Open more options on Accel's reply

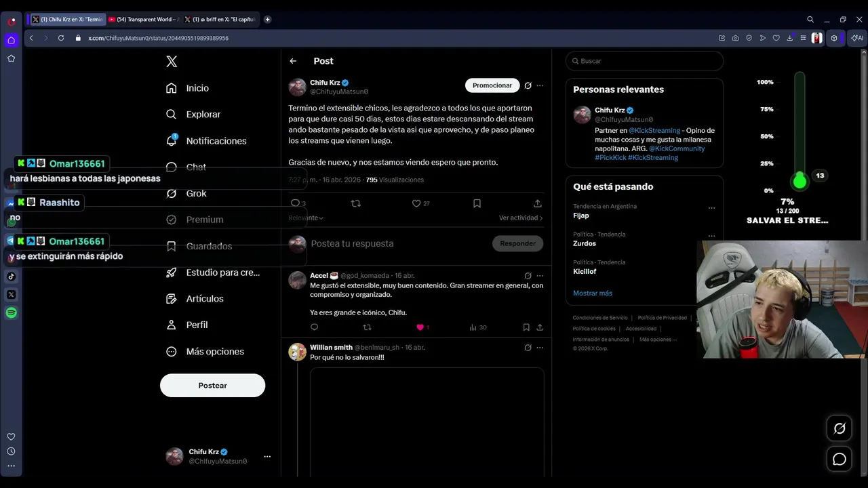pyautogui.click(x=540, y=276)
